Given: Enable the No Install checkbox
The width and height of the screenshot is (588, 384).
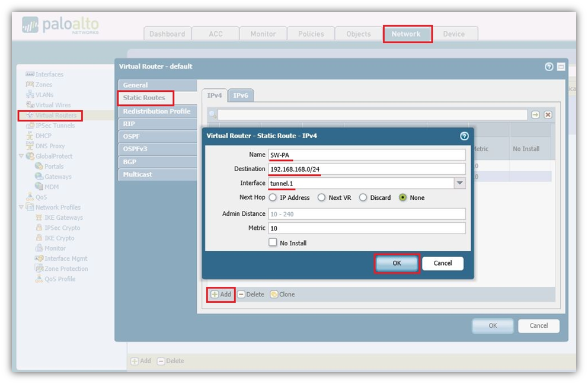Looking at the screenshot, I should tap(273, 243).
